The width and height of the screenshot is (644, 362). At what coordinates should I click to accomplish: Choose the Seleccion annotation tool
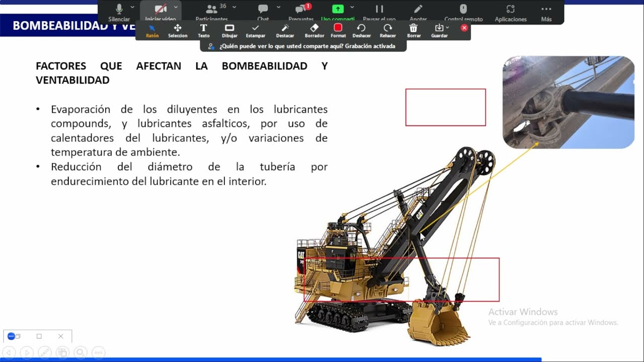point(178,31)
